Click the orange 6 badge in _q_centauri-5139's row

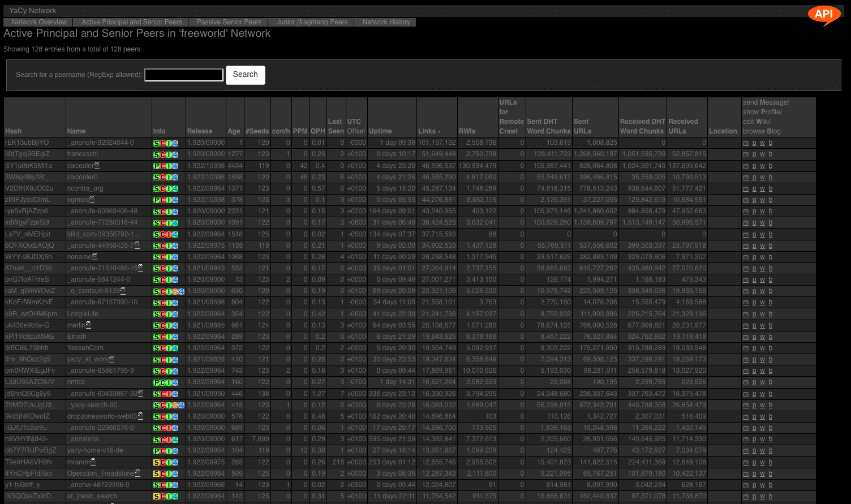click(x=175, y=292)
